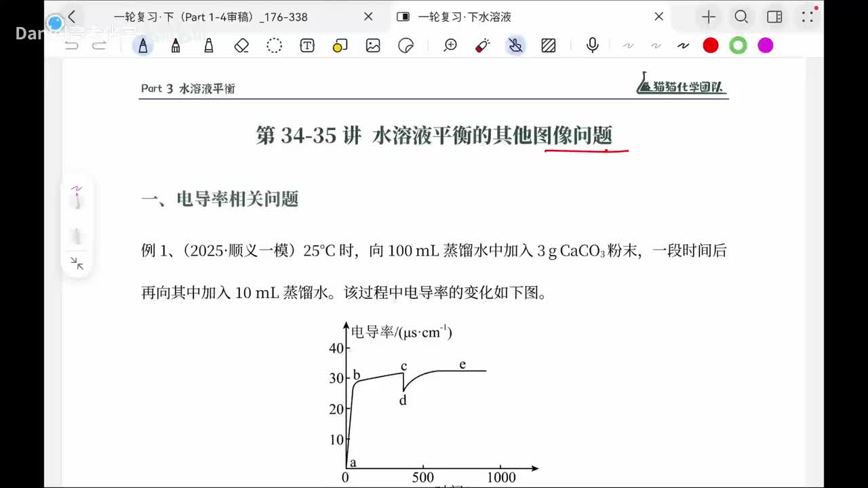Screen dimensions: 868x488
Task: Toggle the finger touch drawing mode
Action: tap(516, 45)
